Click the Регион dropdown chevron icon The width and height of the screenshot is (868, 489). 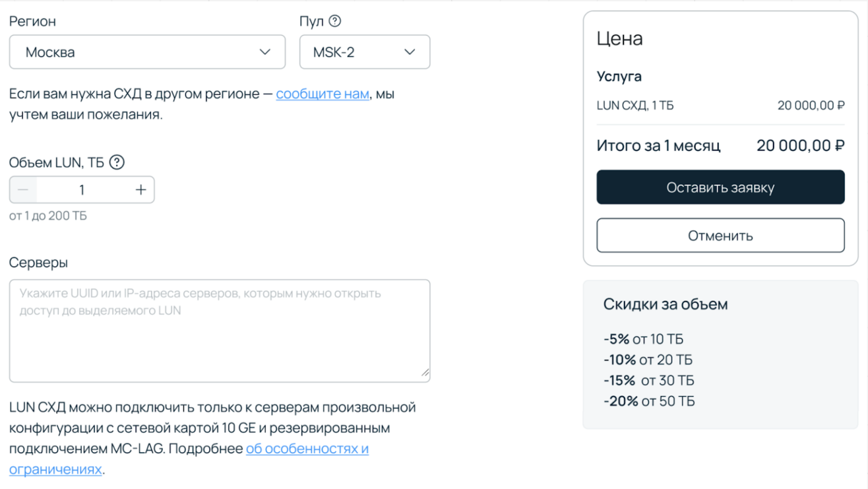point(265,52)
